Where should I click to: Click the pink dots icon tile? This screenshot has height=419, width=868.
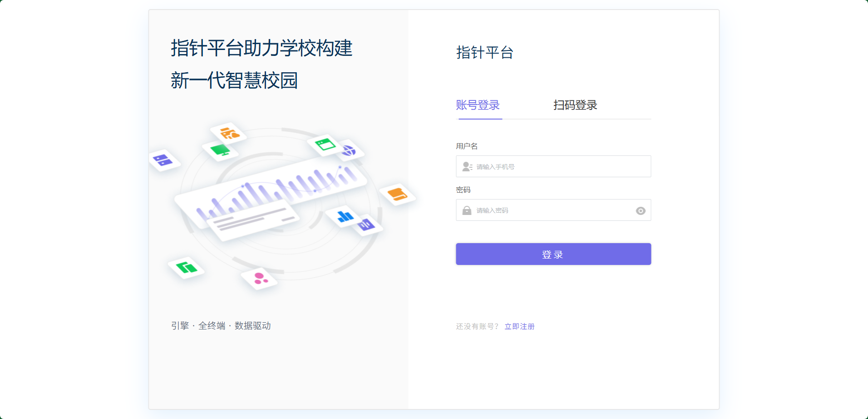point(259,278)
